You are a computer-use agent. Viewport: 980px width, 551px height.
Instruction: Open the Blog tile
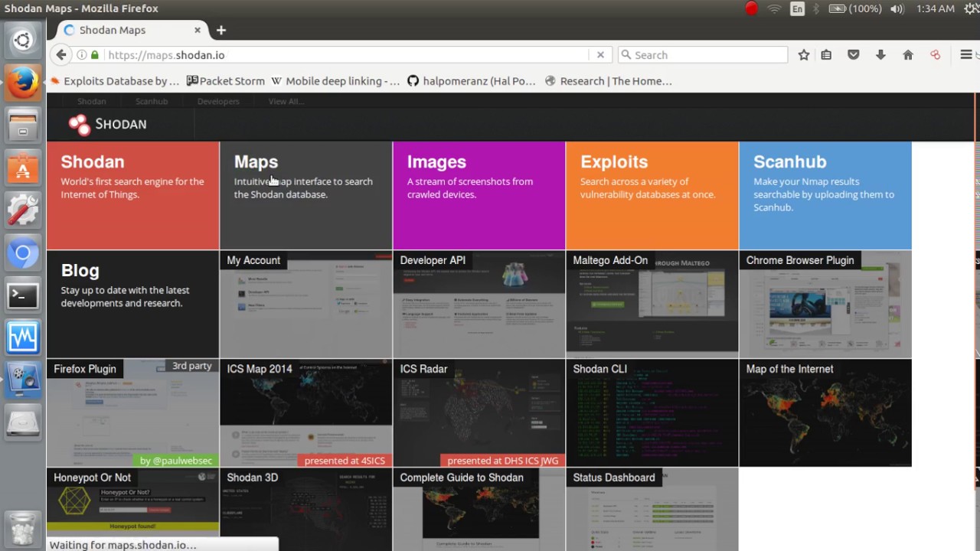pos(132,304)
